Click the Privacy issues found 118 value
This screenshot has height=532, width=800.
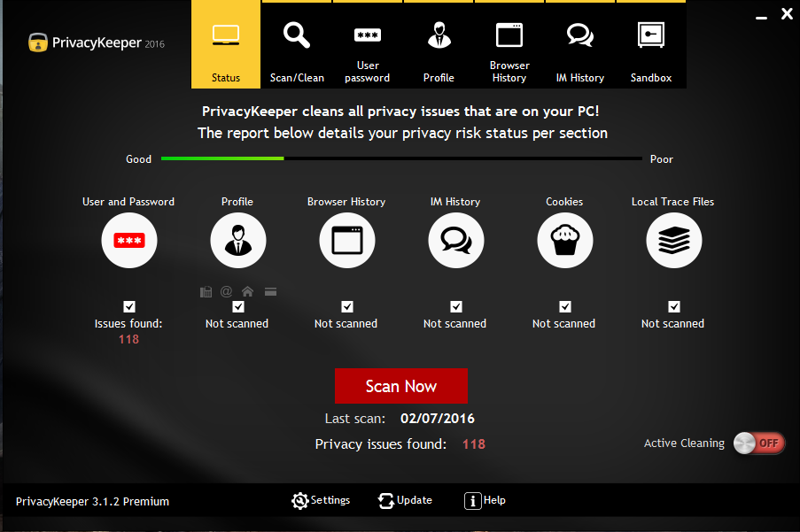pos(473,444)
